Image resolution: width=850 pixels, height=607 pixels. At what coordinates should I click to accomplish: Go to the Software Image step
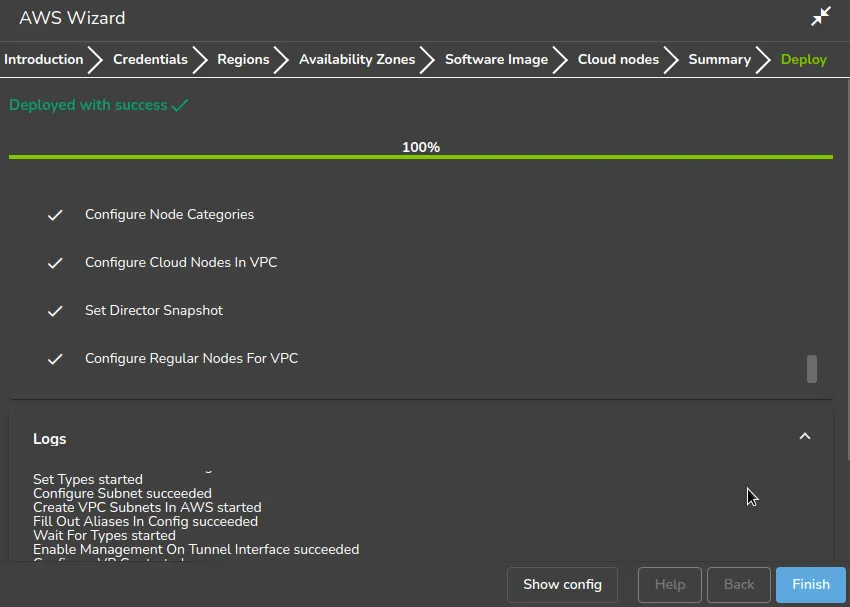coord(496,59)
